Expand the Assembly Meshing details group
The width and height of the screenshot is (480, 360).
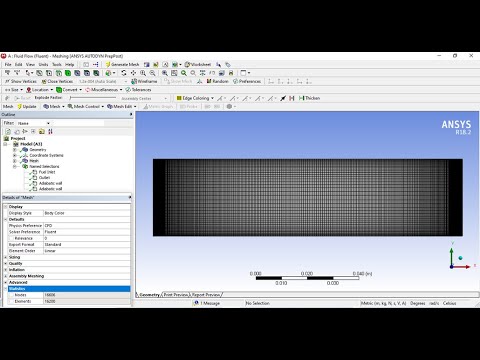(6, 276)
